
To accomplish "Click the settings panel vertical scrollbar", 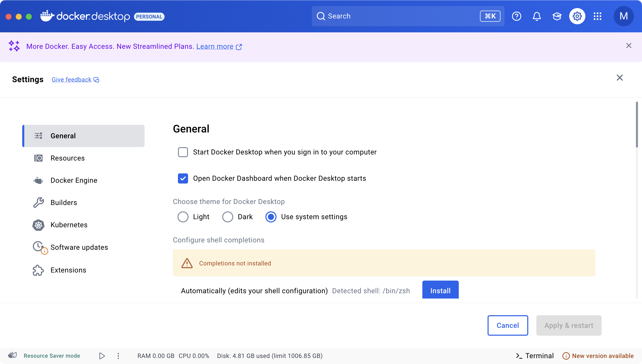I will pos(637,125).
